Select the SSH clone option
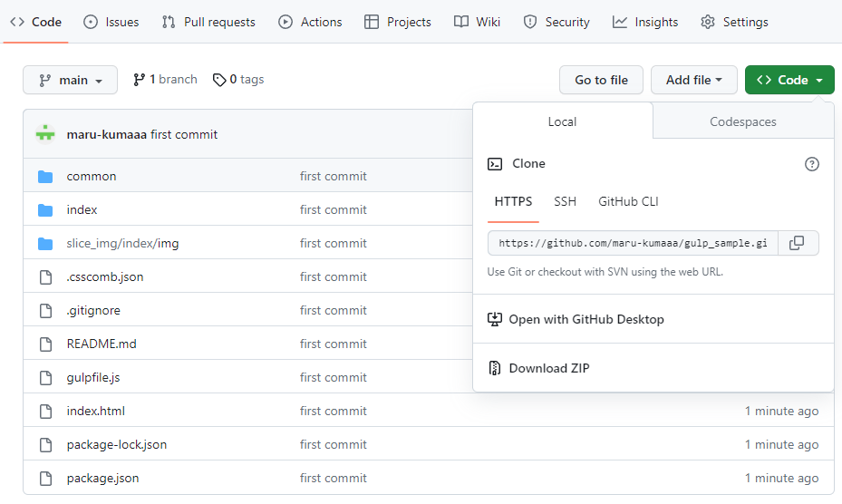842x504 pixels. coord(565,201)
